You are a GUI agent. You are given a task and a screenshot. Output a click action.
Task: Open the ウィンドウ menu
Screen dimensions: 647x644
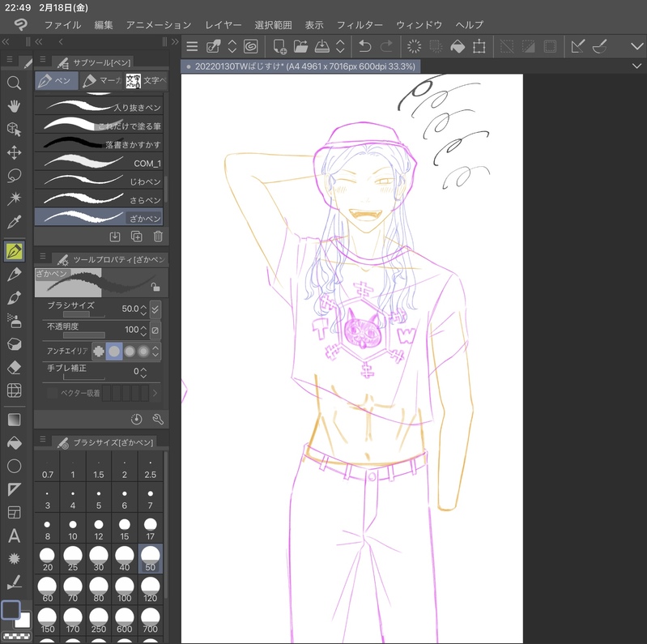point(419,25)
